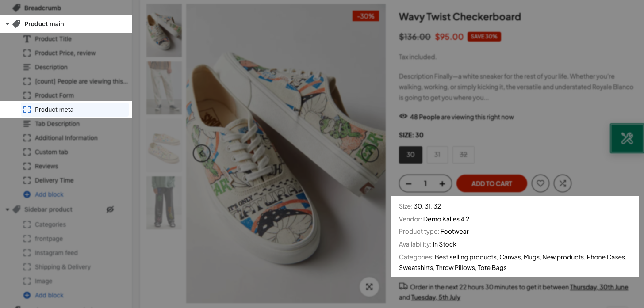Image resolution: width=644 pixels, height=308 pixels.
Task: Collapse the Sidebar product section
Action: (8, 209)
